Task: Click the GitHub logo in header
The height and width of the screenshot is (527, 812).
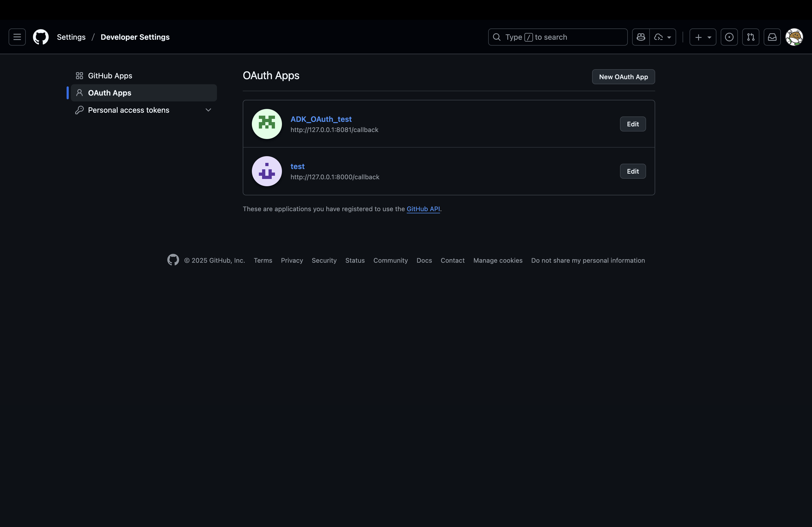Action: 41,37
